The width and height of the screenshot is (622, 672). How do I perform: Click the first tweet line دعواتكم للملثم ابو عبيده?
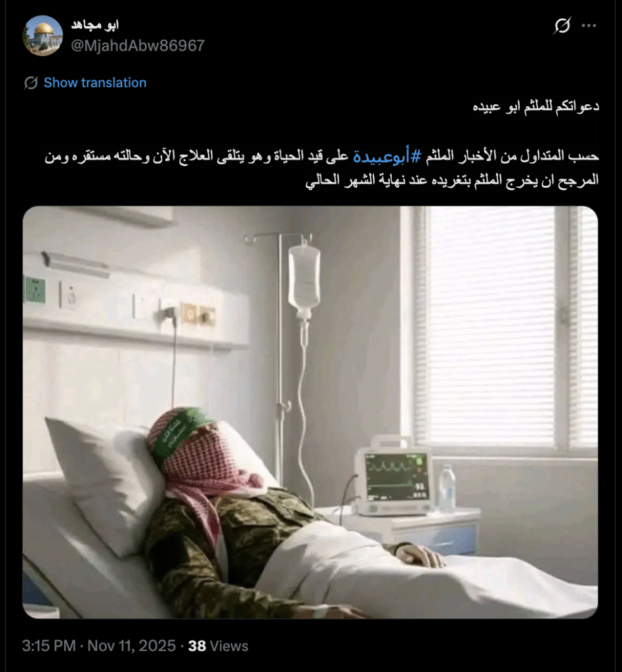pos(535,106)
